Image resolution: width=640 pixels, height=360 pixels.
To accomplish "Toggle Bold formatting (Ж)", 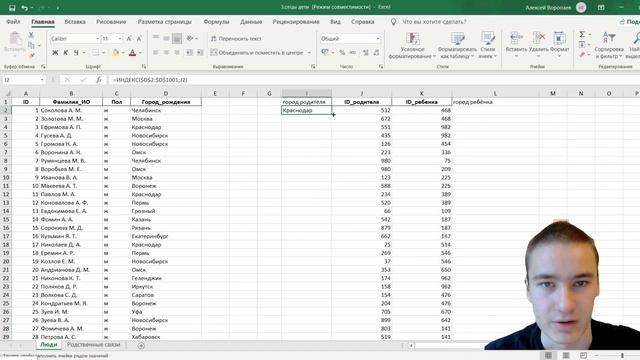I will (x=55, y=53).
